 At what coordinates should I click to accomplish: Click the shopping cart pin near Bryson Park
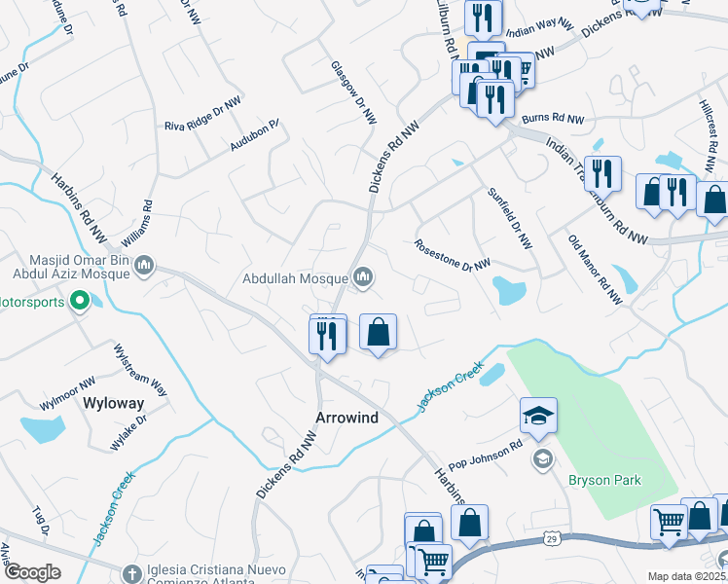(669, 523)
